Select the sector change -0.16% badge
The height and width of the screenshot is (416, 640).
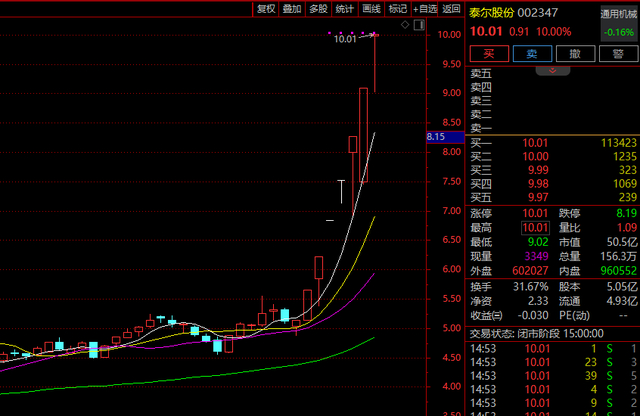coord(619,32)
